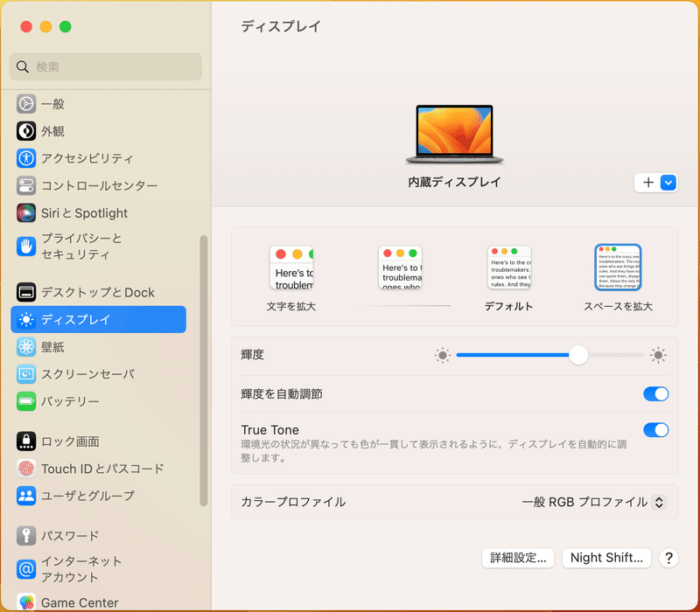Click the デスクトップと Dock icon
The height and width of the screenshot is (612, 700).
(x=26, y=292)
